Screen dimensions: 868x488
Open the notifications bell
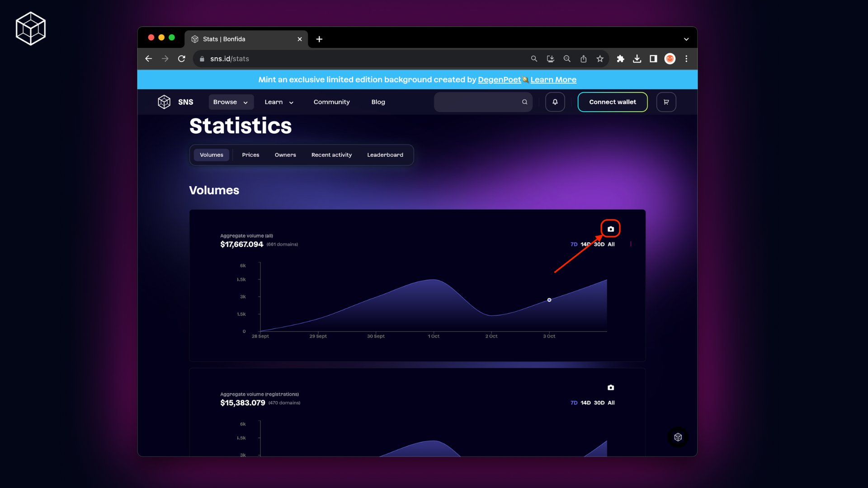pyautogui.click(x=555, y=102)
